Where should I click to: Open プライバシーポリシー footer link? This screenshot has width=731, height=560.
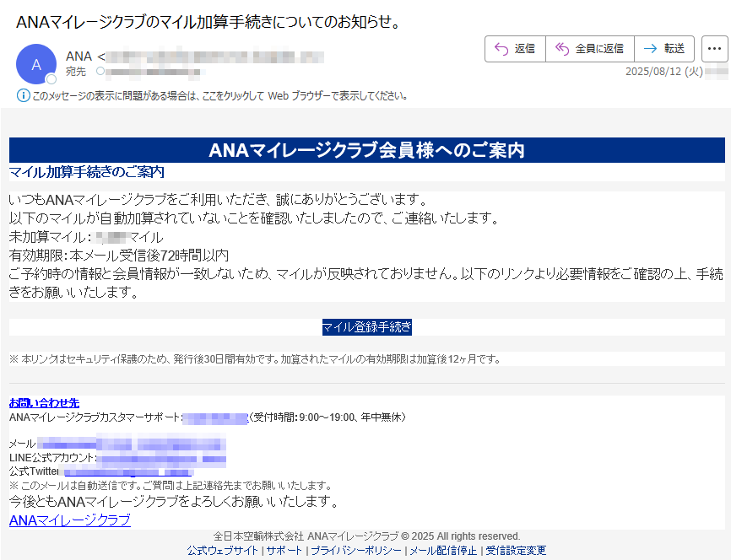[355, 550]
